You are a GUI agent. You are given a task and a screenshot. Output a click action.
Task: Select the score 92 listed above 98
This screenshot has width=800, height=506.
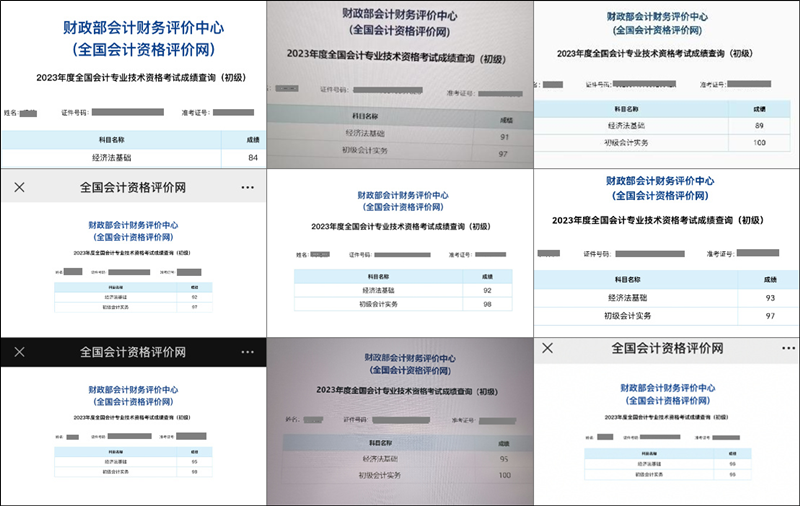click(487, 290)
